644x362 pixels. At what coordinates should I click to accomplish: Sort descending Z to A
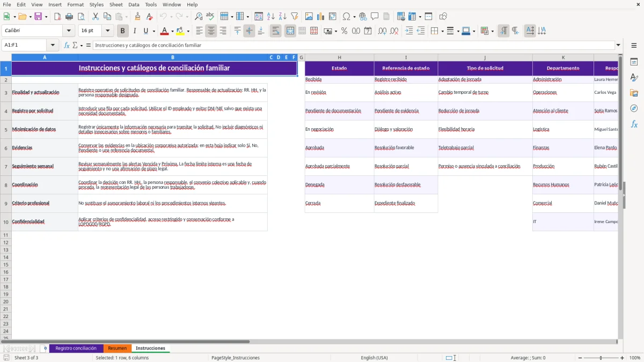point(283,17)
